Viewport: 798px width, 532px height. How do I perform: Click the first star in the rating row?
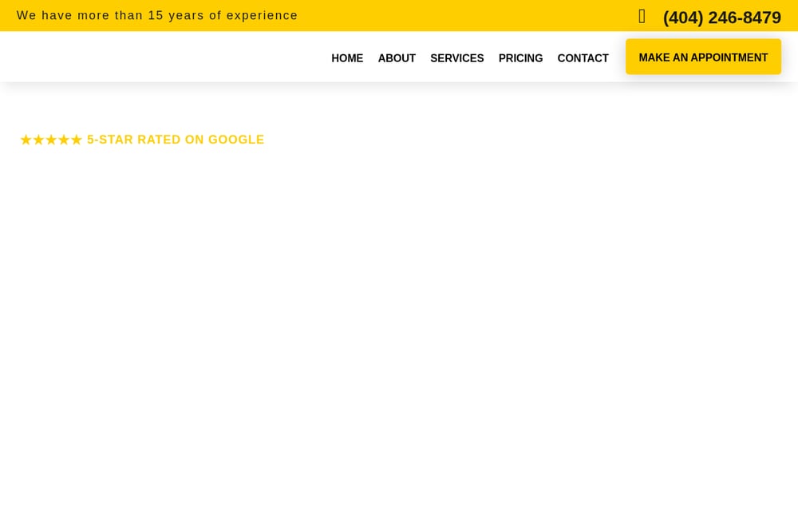(26, 140)
